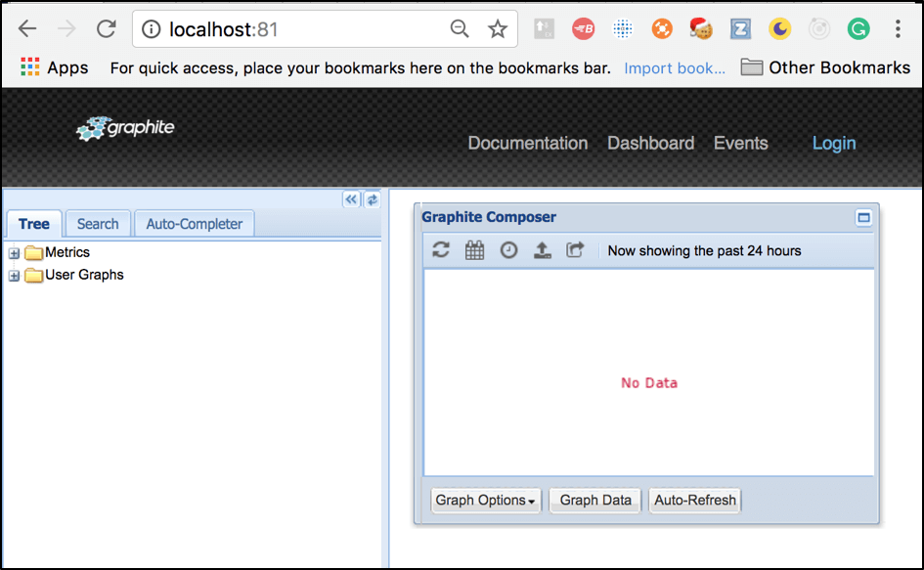Open the Documentation menu link
924x570 pixels.
click(x=528, y=144)
